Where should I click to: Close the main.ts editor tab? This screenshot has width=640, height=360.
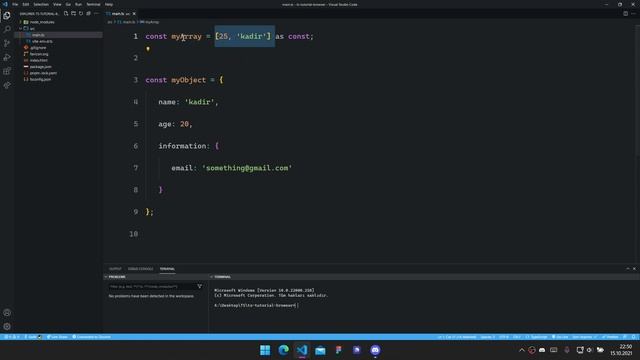point(134,14)
